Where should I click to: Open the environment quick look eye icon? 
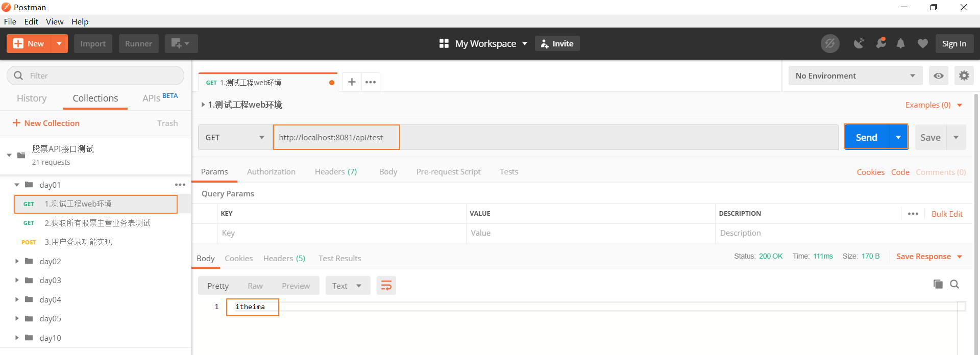939,75
